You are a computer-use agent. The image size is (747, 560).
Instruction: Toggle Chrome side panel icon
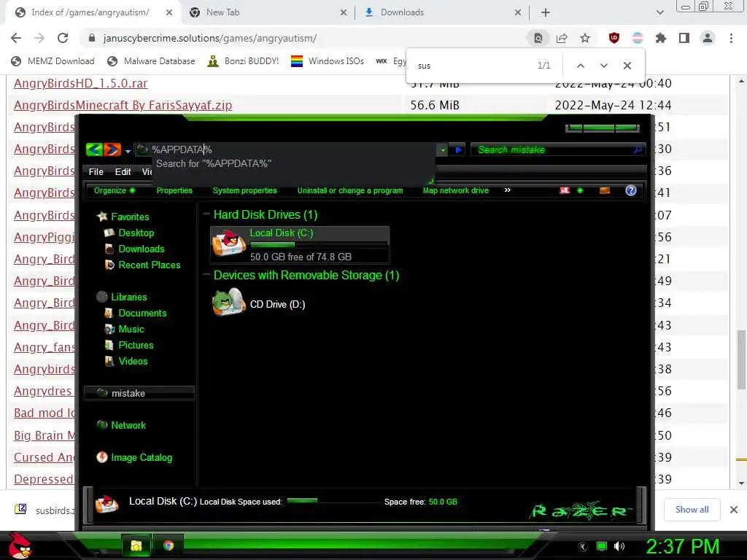point(684,38)
